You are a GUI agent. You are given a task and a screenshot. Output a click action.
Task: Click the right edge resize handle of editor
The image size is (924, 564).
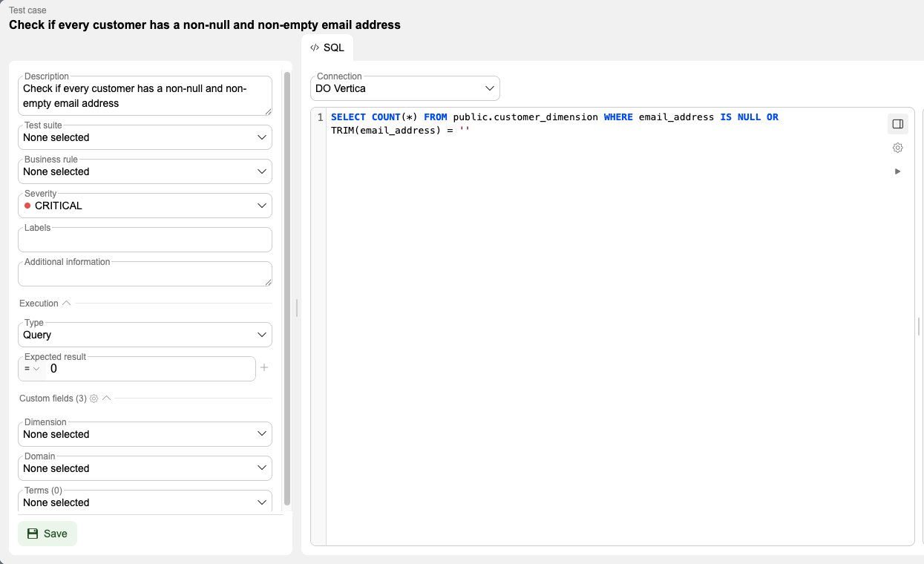click(x=919, y=326)
